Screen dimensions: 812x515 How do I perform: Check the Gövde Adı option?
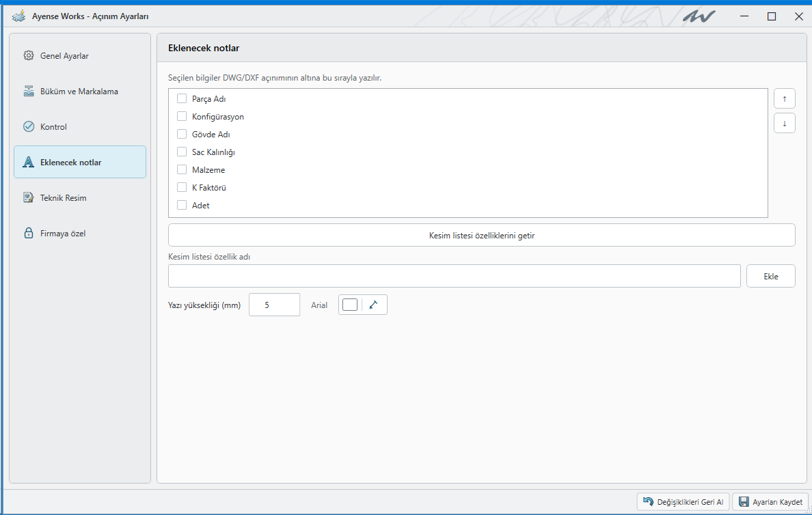click(182, 134)
